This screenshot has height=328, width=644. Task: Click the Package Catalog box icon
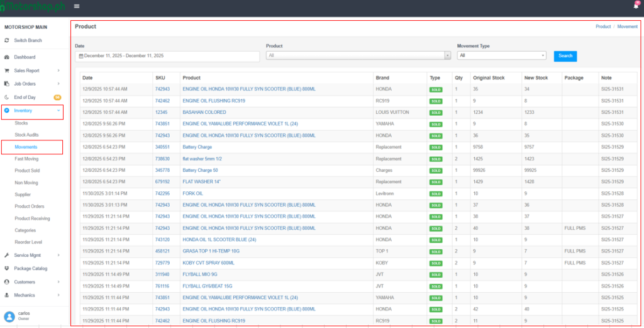click(x=6, y=268)
